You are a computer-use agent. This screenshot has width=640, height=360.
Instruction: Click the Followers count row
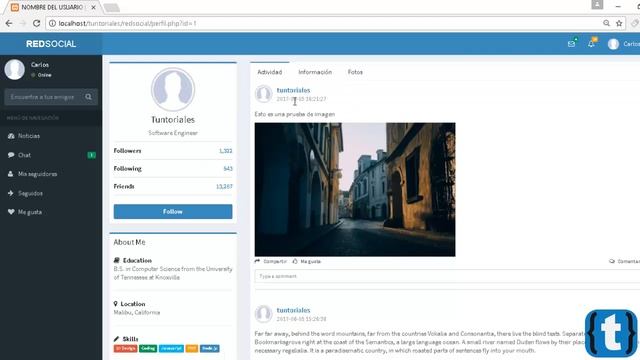(173, 151)
